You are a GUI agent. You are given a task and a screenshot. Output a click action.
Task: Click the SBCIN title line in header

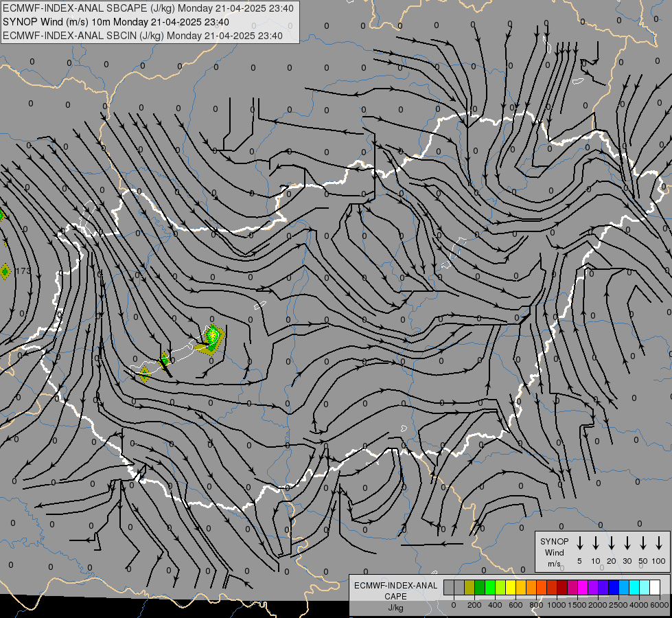coord(143,36)
